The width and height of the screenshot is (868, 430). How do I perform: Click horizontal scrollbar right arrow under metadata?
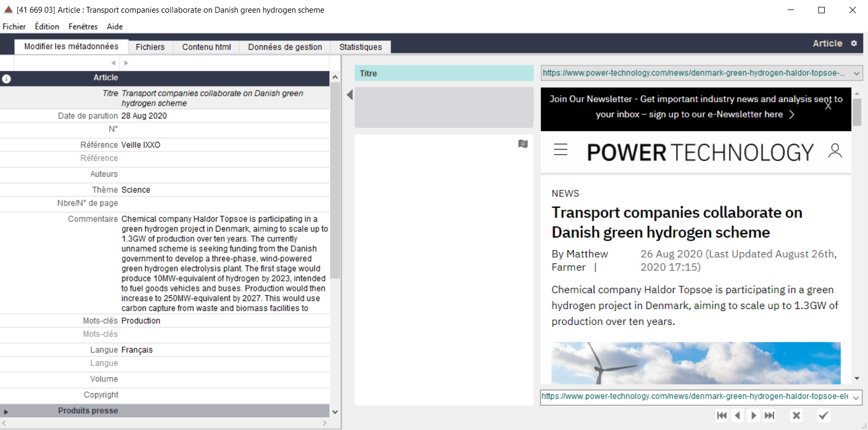(325, 423)
